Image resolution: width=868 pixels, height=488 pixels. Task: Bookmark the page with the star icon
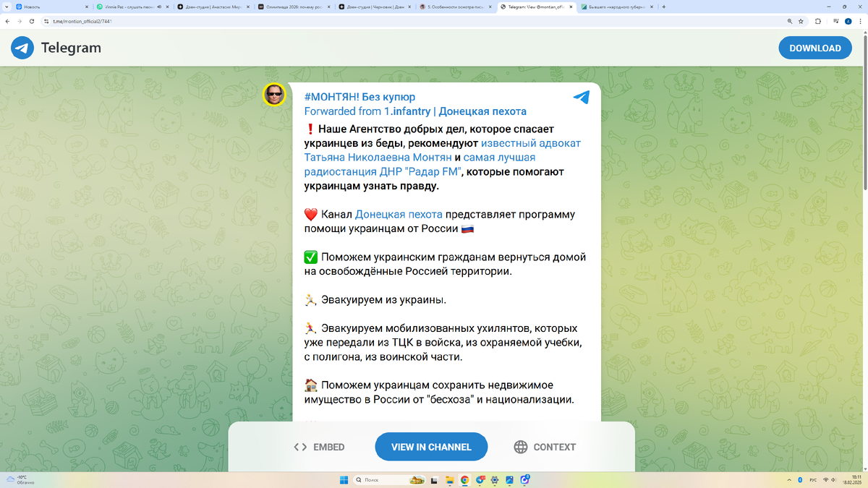(801, 21)
